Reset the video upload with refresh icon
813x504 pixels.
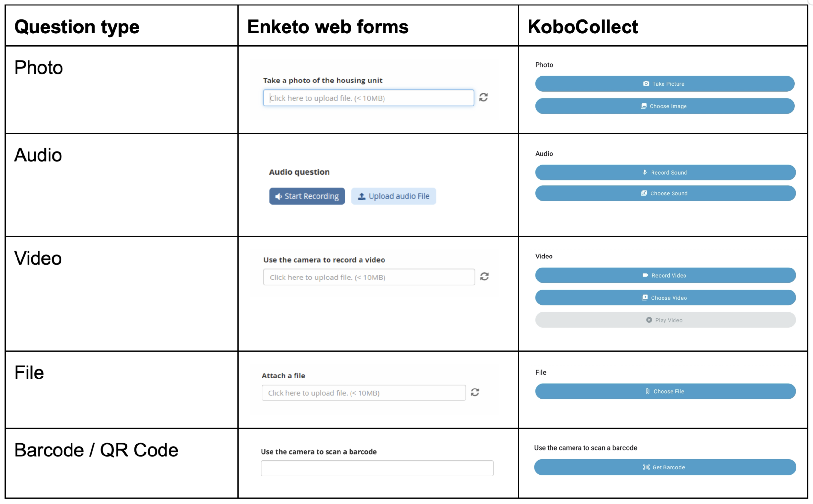pyautogui.click(x=484, y=277)
